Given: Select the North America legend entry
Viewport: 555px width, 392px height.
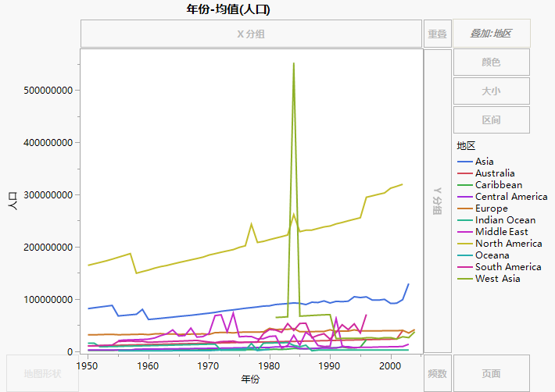Looking at the screenshot, I should [x=499, y=243].
